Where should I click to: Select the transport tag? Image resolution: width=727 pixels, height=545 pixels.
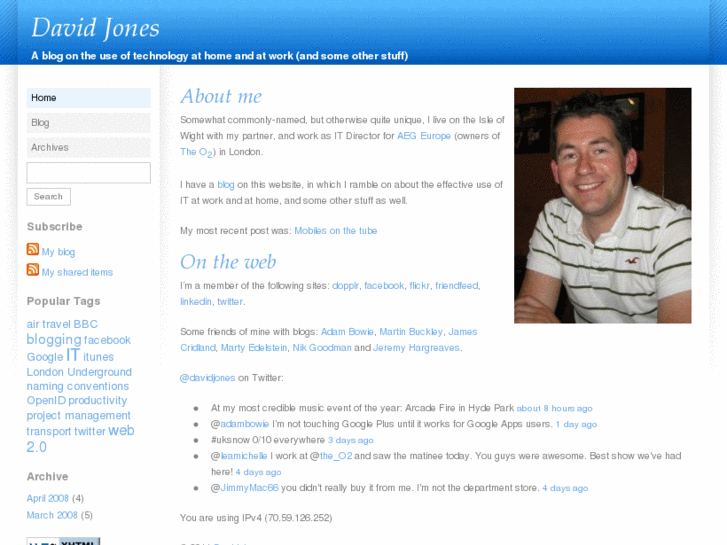click(49, 431)
